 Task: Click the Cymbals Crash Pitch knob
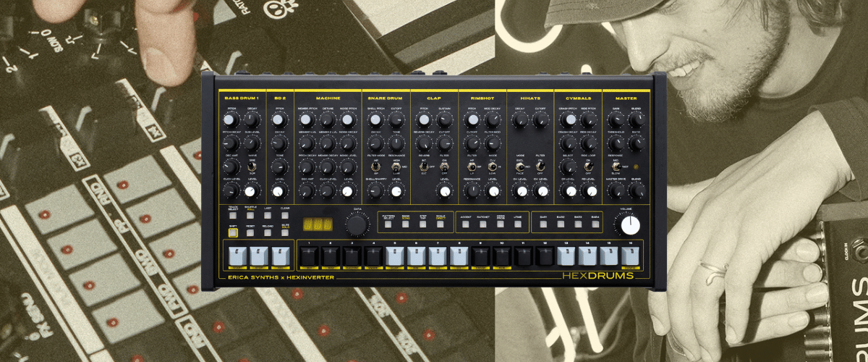569,119
